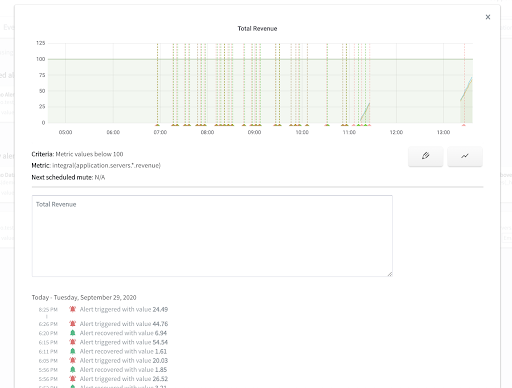Click the 75 y-axis label

click(42, 75)
